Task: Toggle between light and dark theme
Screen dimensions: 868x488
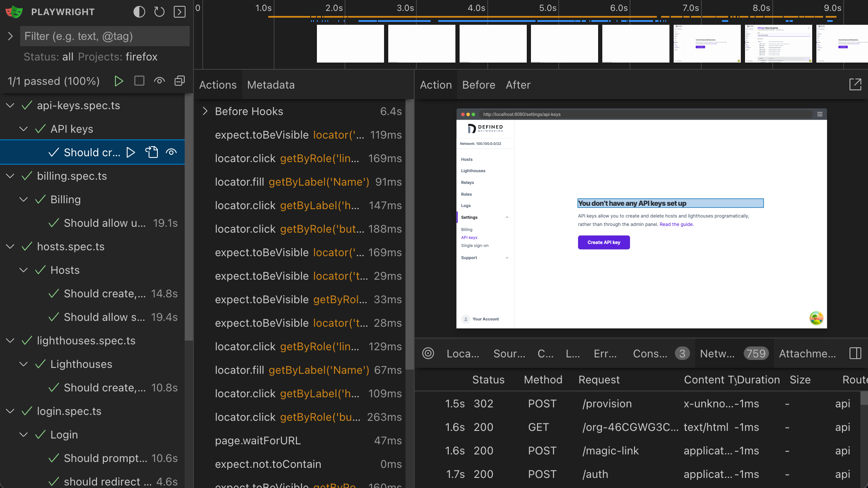Action: point(139,12)
